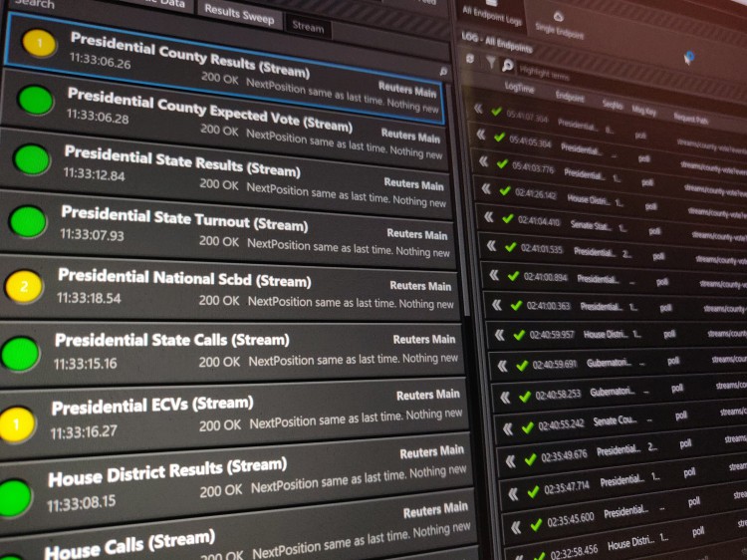Click timestamp 11:33:16.27 on Presidential ECVs row

[84, 432]
